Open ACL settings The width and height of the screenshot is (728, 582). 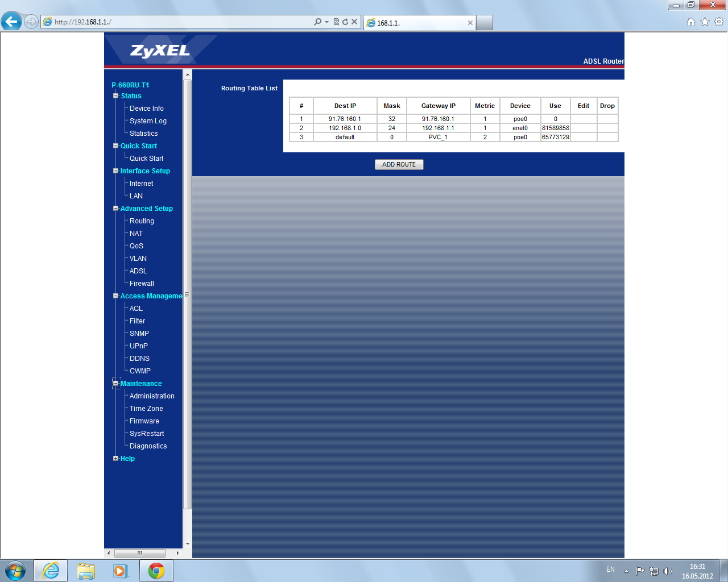tap(136, 309)
